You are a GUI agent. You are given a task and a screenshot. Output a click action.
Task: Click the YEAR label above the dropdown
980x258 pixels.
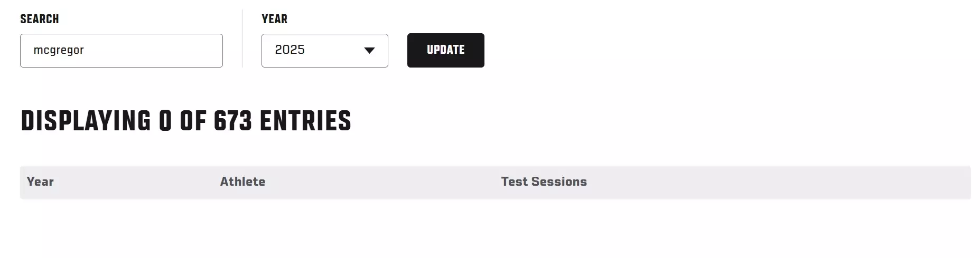[275, 19]
